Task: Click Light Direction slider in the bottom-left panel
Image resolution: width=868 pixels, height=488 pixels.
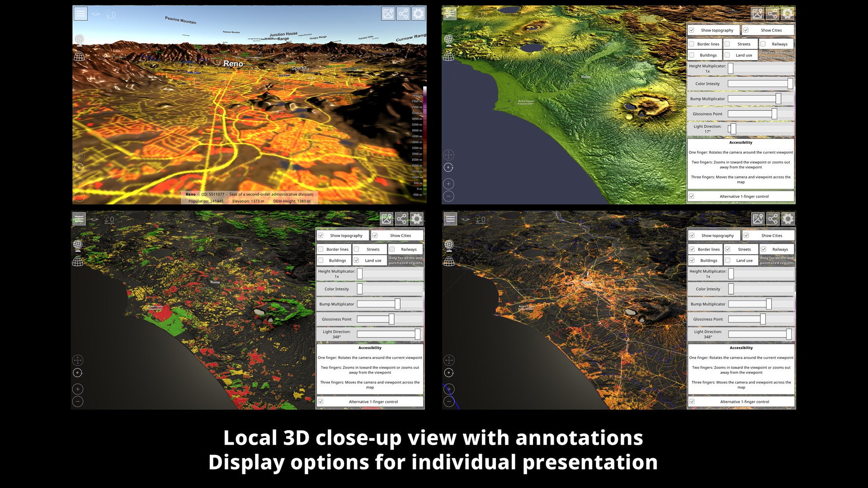Action: (389, 334)
